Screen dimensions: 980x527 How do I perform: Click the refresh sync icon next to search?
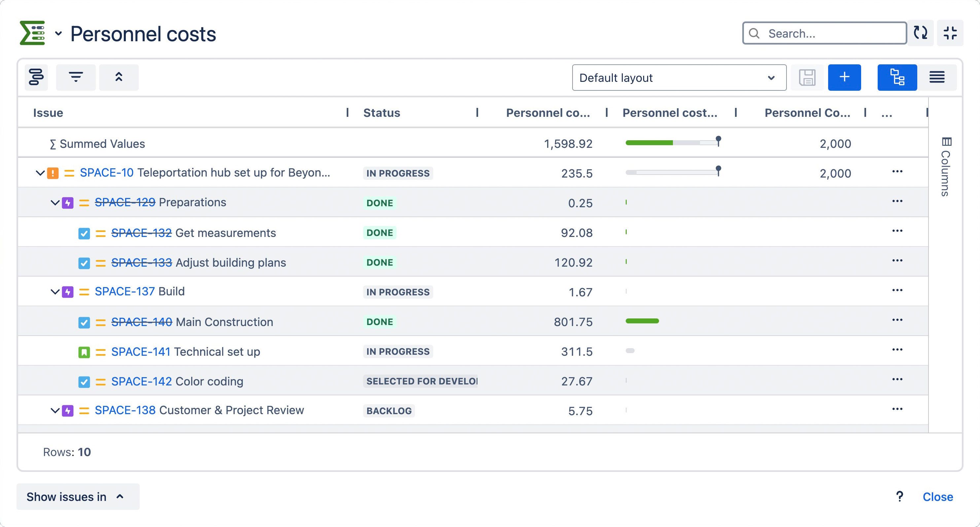coord(920,33)
